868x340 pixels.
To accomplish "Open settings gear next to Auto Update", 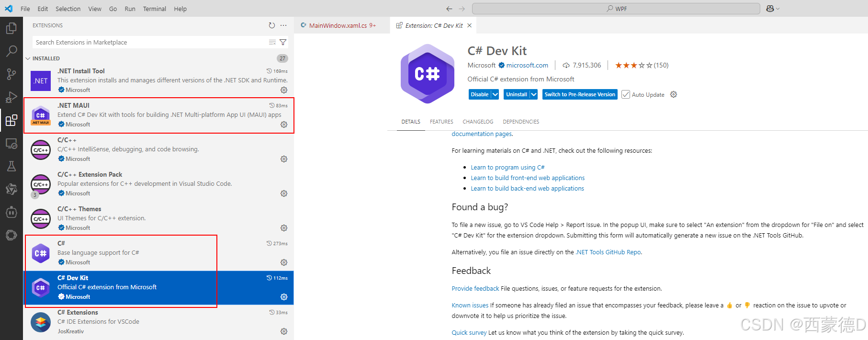I will click(x=674, y=94).
